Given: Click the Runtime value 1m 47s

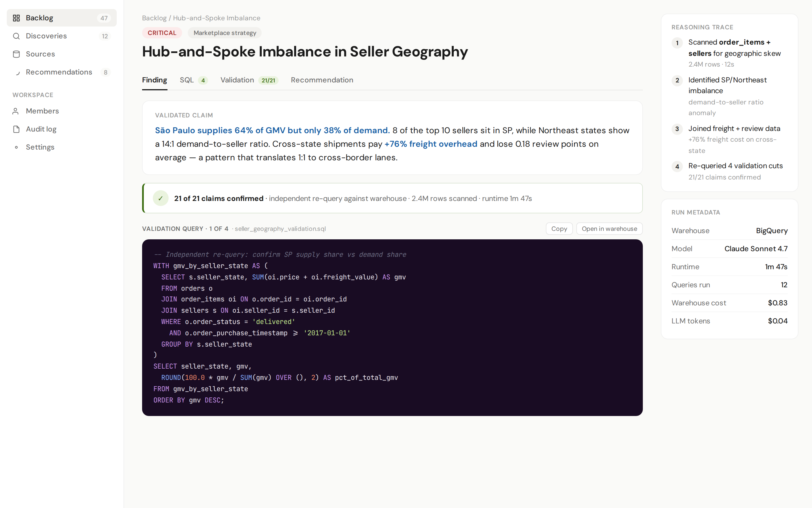Looking at the screenshot, I should point(776,267).
